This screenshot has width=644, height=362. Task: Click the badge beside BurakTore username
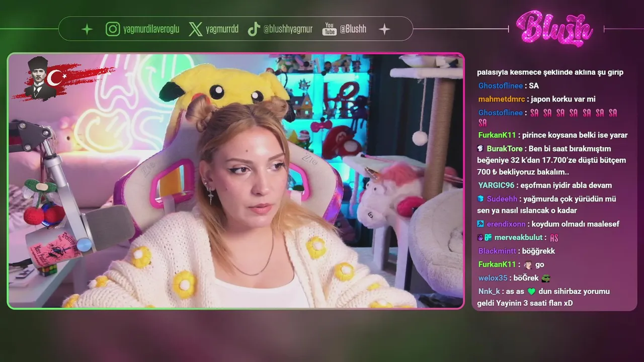pos(480,149)
